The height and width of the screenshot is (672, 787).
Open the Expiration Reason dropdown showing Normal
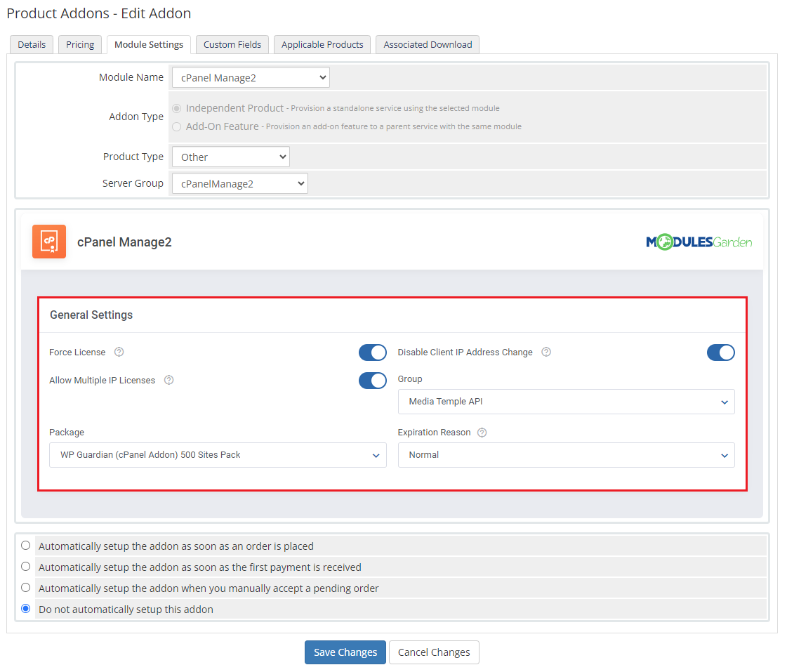tap(566, 455)
